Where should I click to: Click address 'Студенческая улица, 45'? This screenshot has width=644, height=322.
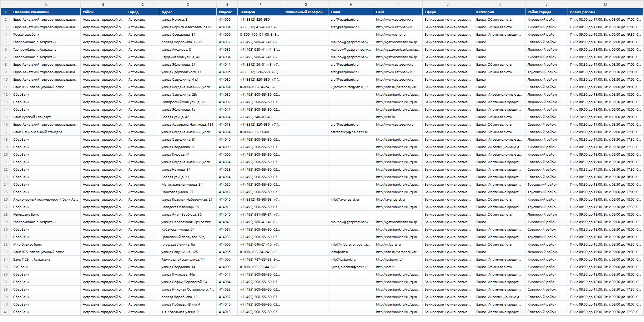click(188, 57)
